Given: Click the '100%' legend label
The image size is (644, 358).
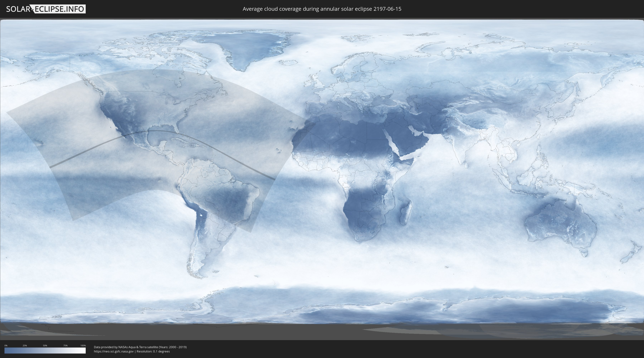Looking at the screenshot, I should [x=83, y=345].
